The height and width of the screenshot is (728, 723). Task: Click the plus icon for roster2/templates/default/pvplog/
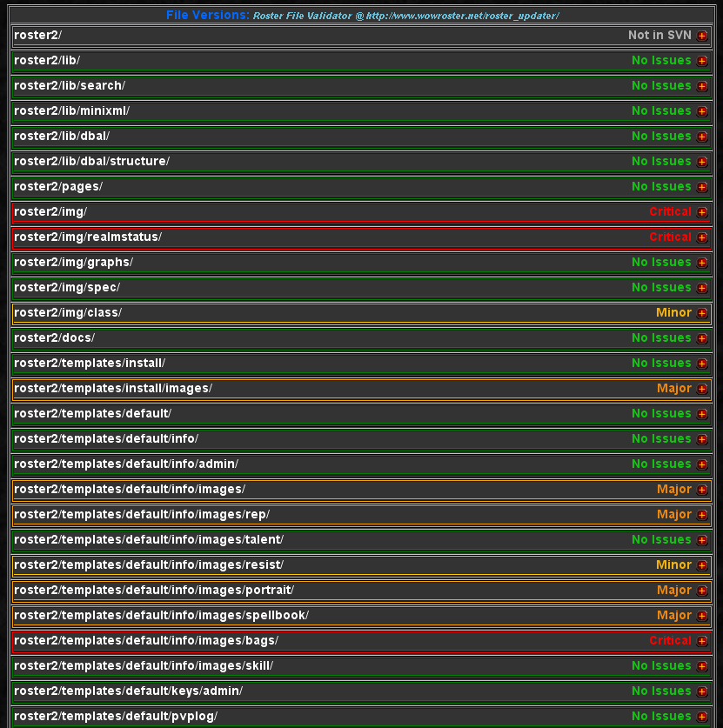pyautogui.click(x=702, y=717)
